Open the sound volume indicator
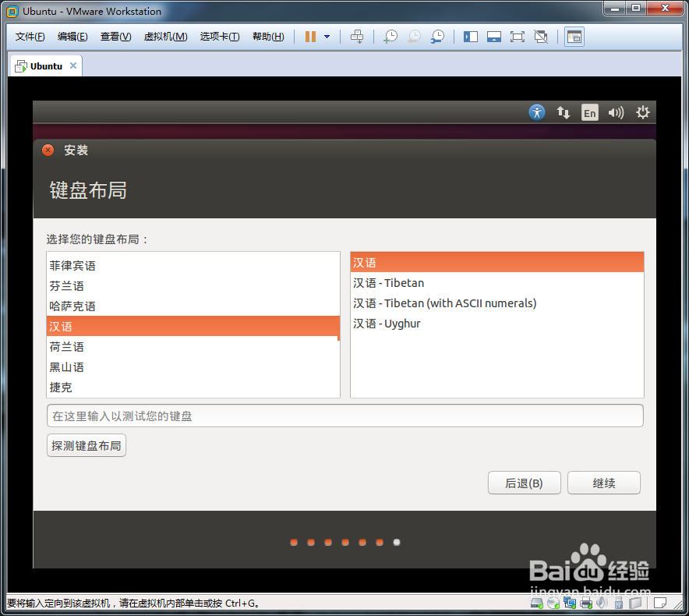 point(616,112)
